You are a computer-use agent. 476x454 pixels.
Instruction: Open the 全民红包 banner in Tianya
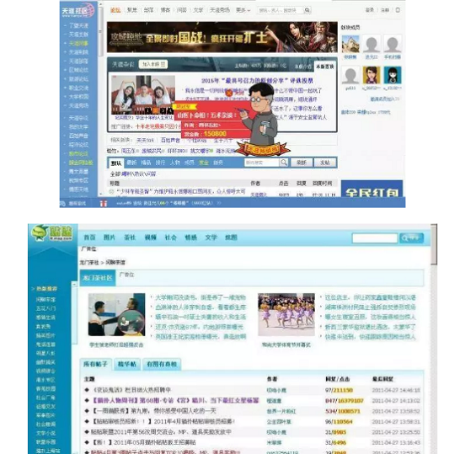(372, 189)
